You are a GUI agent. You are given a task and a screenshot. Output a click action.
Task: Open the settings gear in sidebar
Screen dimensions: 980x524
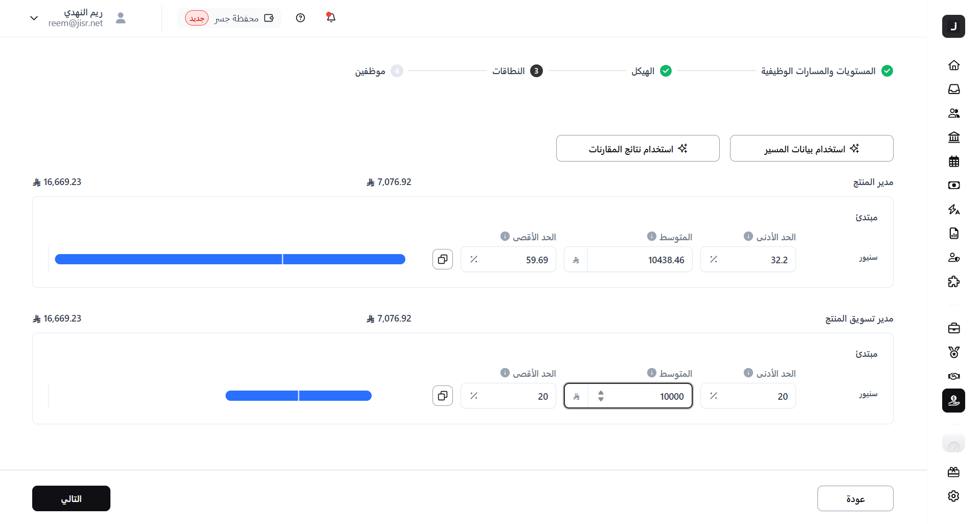pyautogui.click(x=953, y=496)
